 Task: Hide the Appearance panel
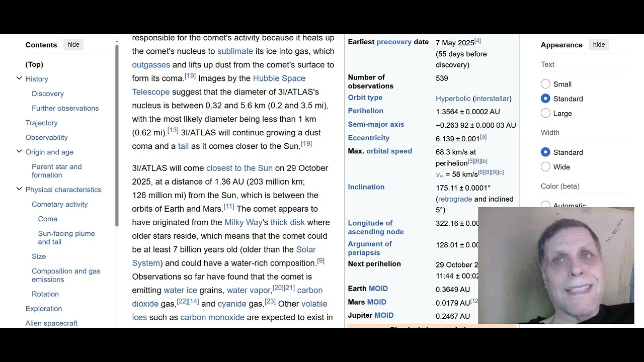click(x=599, y=45)
